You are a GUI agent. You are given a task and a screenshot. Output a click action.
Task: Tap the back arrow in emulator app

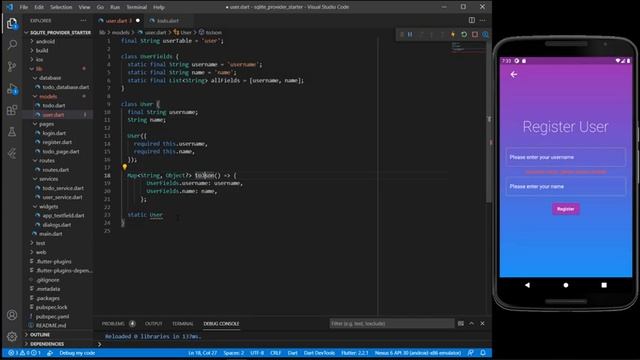point(514,74)
